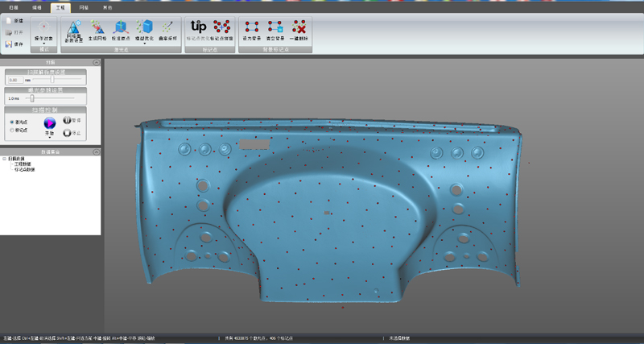
Task: Select the marker point optimization 'tip' icon
Action: pos(198,27)
